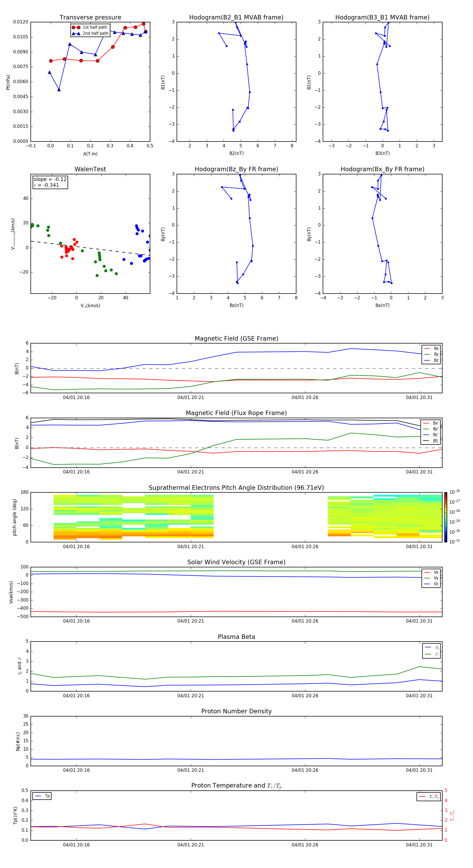The height and width of the screenshot is (868, 473).
Task: Click the 0.0120 tick on Transverse pressure axis
Action: pos(20,22)
